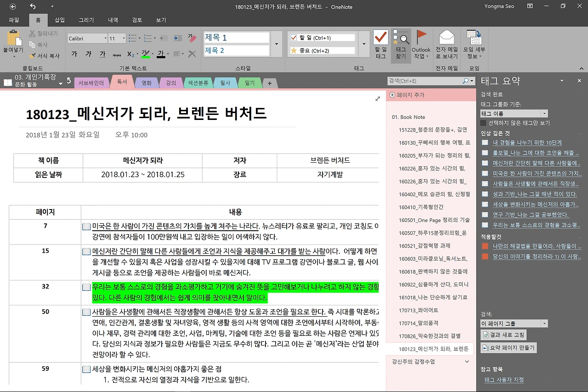The height and width of the screenshot is (392, 588).
Task: Click the Cut scissors icon
Action: [x=33, y=34]
